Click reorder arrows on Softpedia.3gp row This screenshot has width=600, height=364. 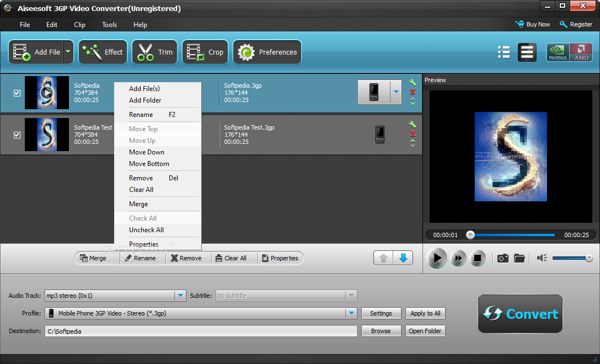coord(413,101)
